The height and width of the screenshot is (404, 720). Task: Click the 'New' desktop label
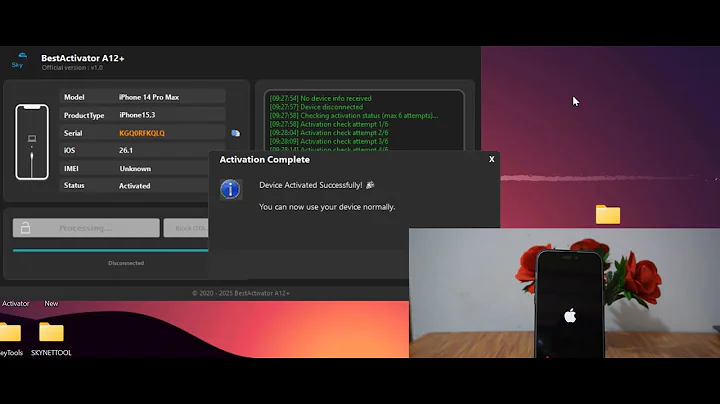(51, 303)
